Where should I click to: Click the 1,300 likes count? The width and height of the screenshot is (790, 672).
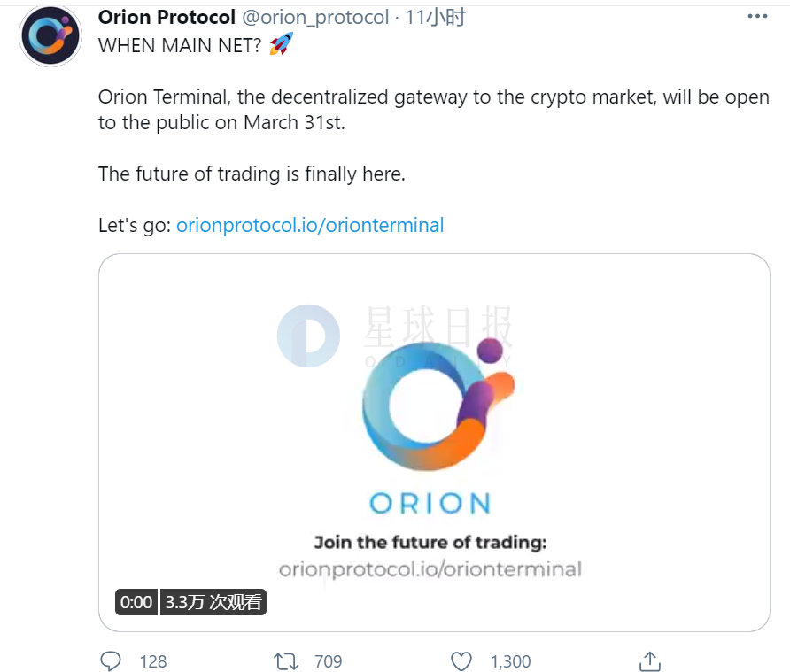click(510, 661)
